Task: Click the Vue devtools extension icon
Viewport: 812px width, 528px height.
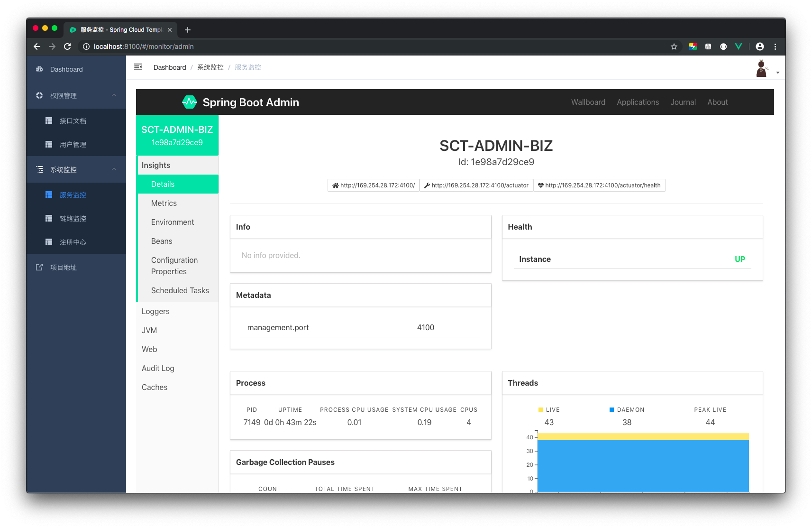Action: 739,46
